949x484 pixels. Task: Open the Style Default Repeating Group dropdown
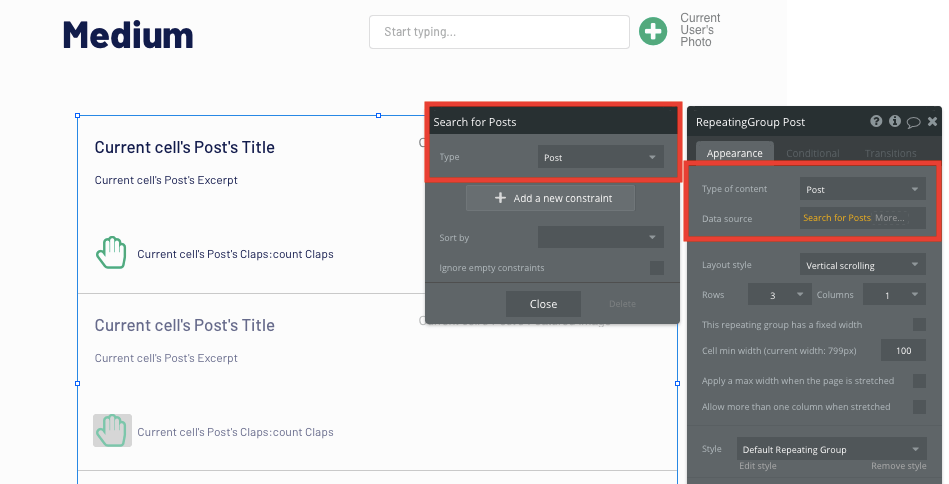[832, 450]
